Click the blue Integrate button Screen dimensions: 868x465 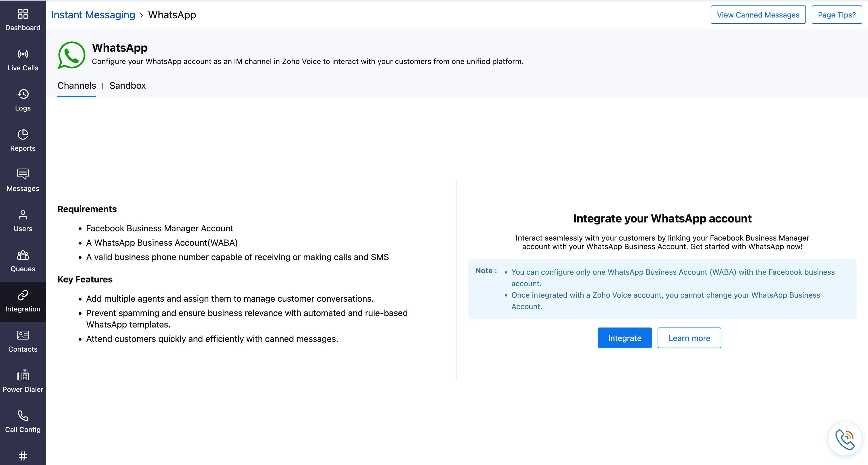click(624, 338)
